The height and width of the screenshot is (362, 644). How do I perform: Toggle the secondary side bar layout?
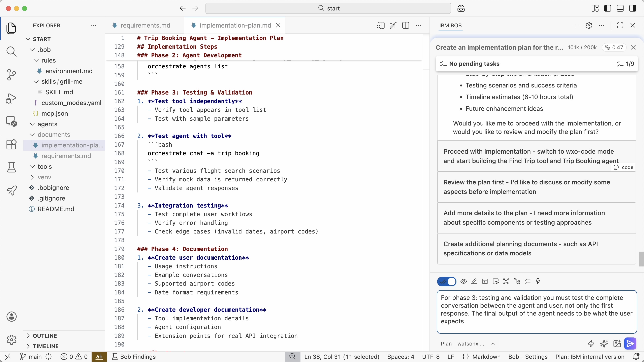[633, 8]
